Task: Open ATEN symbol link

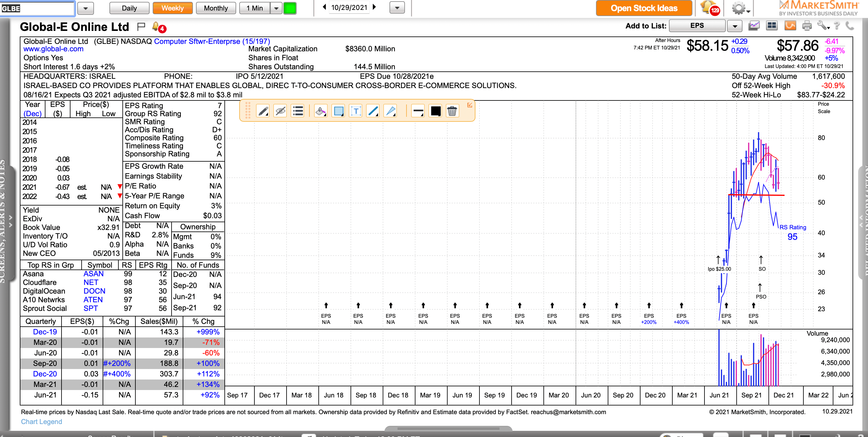Action: tap(93, 300)
